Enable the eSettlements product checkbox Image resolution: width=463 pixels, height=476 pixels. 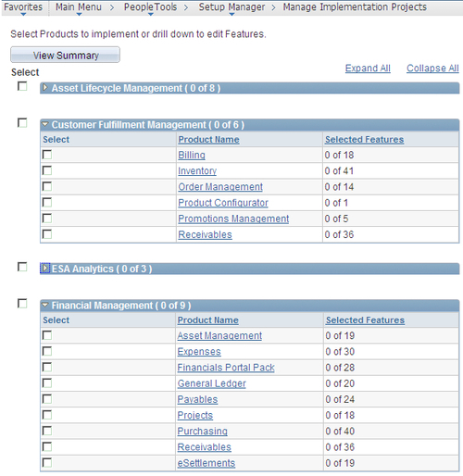47,462
